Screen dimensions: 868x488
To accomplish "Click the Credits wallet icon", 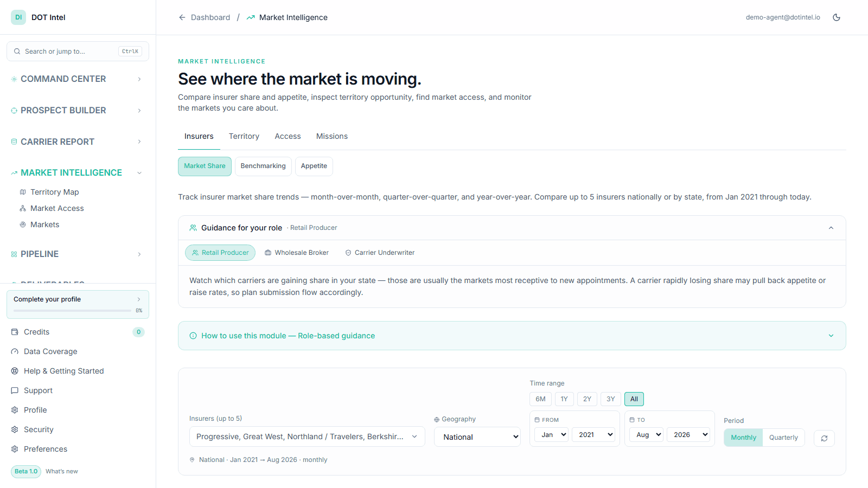I will click(15, 332).
